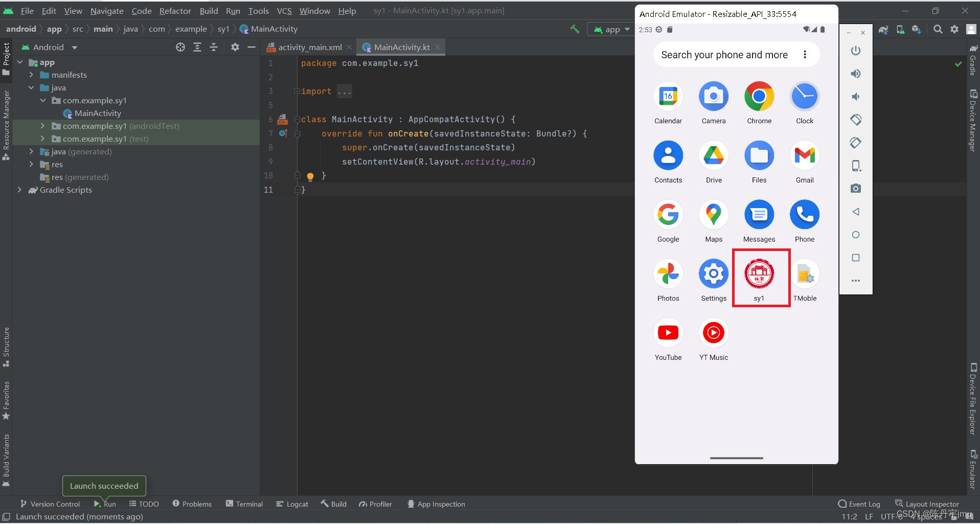980x524 pixels.
Task: Expand the Gradle Scripts node
Action: coord(20,190)
